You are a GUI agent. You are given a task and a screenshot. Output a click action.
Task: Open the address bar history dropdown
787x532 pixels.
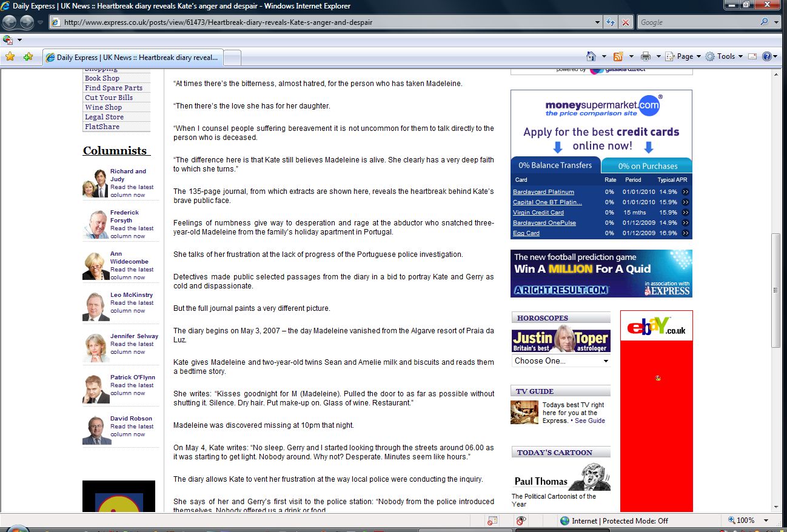coord(598,22)
